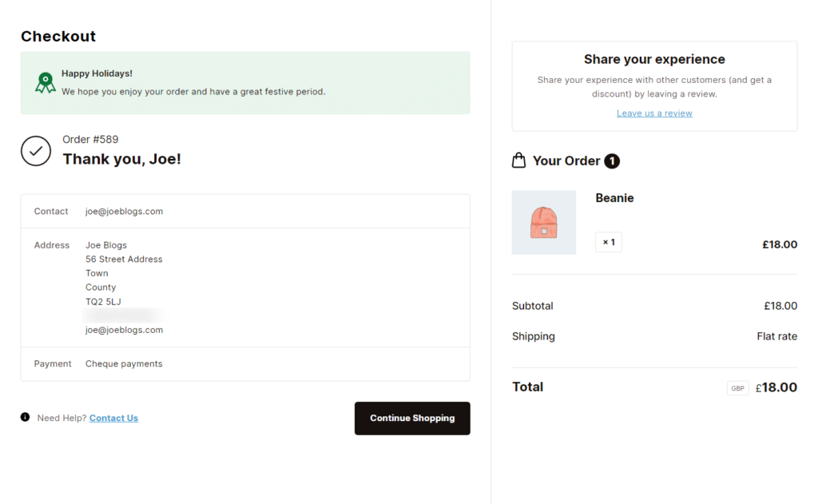The width and height of the screenshot is (818, 504).
Task: Click the Order #589 heading
Action: pos(90,139)
